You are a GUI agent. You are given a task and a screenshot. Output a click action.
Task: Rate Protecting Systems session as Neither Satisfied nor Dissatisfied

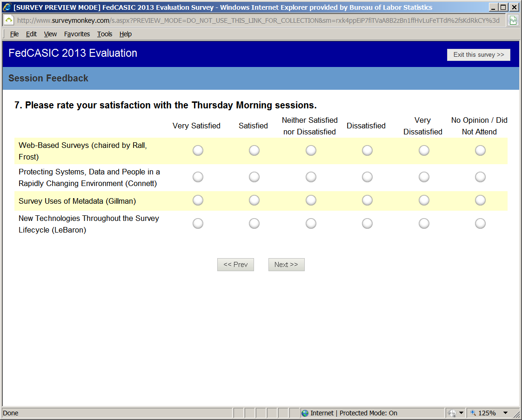[311, 177]
